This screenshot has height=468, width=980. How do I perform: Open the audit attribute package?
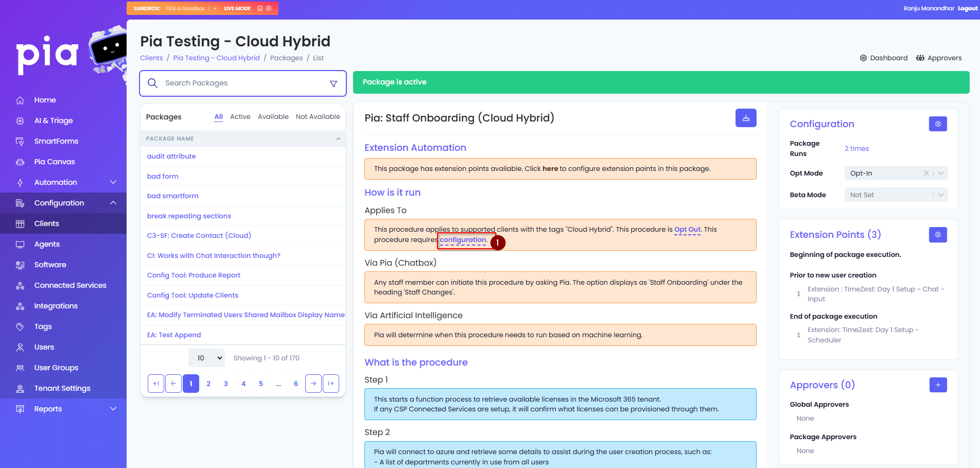[171, 156]
